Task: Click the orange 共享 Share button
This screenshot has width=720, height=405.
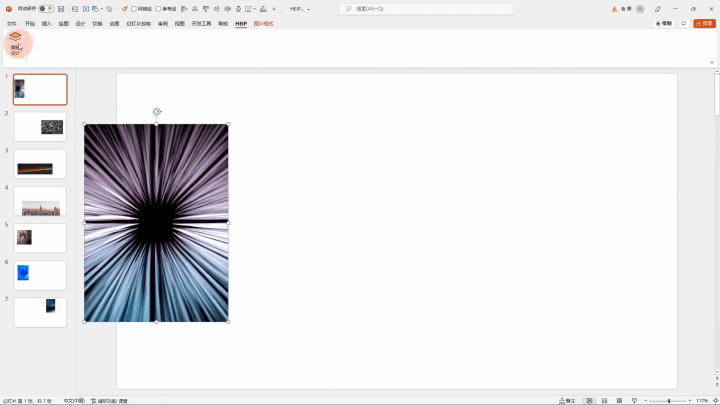Action: tap(704, 23)
